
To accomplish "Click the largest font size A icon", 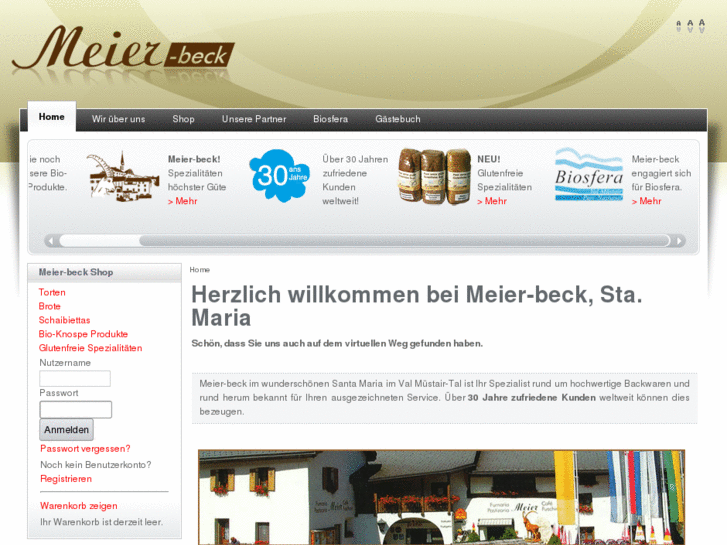I will pos(701,26).
